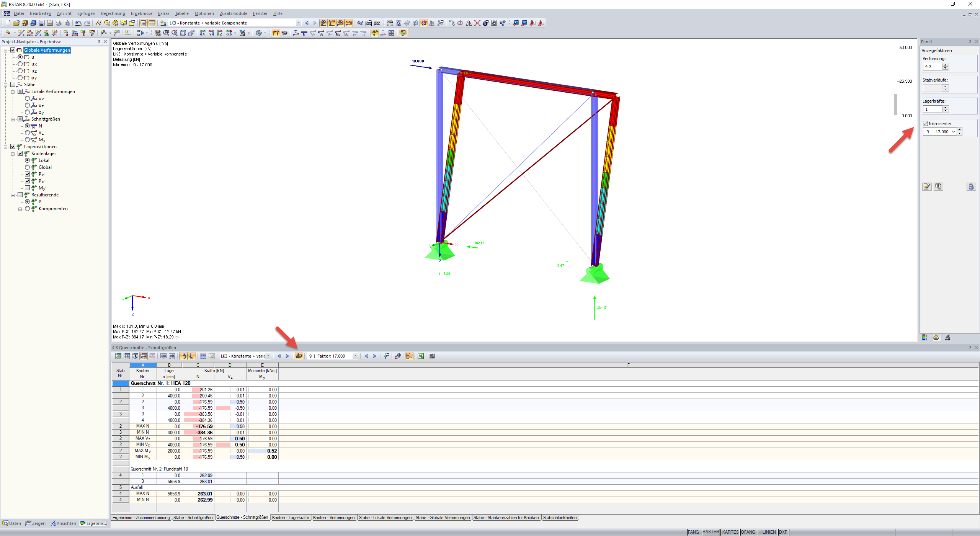
Task: Switch to Knoten - Lagerkräfte tab
Action: pos(291,518)
